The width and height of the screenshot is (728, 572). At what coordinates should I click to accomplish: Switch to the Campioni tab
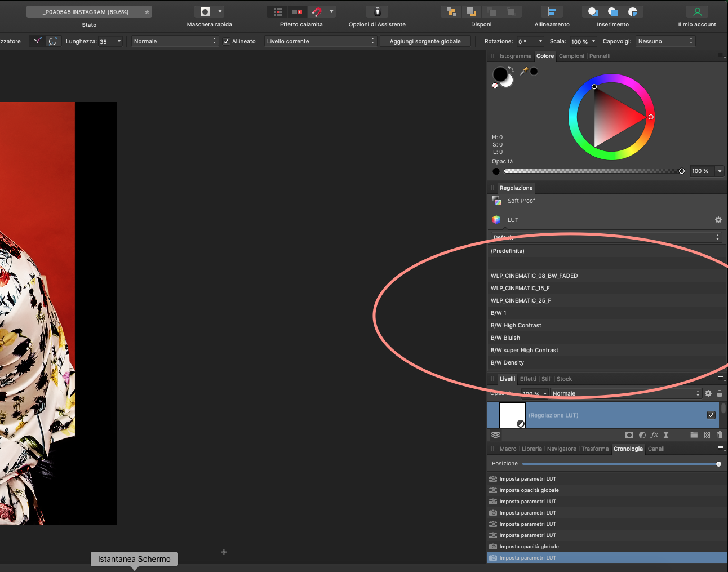pos(571,56)
